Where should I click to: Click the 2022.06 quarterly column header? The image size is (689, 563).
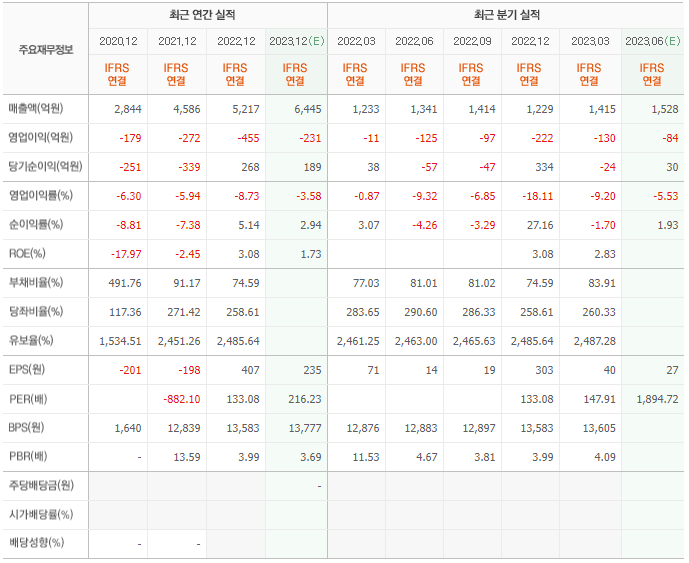click(x=414, y=41)
